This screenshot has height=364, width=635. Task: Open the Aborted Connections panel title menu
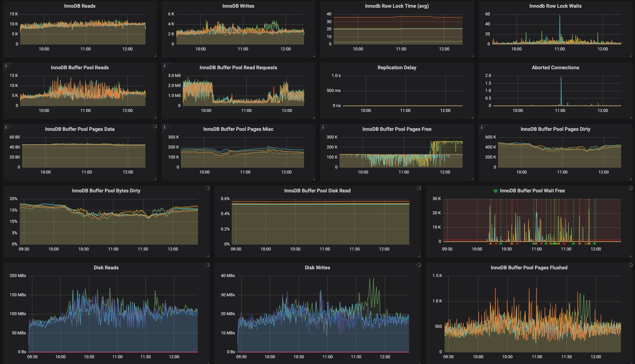pos(555,68)
